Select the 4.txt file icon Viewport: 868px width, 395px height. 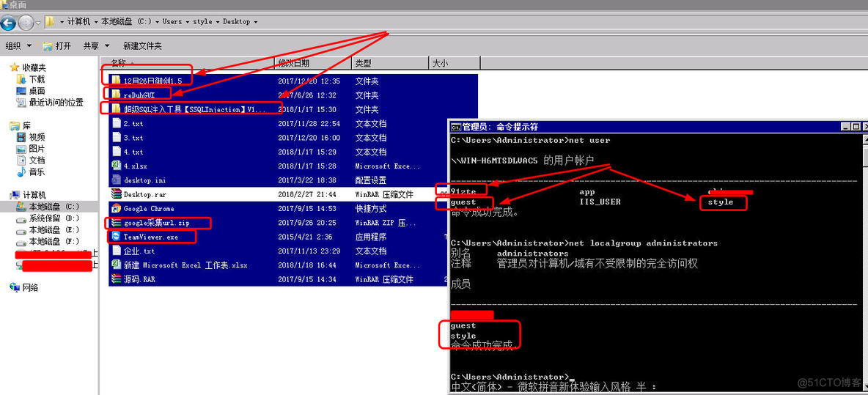pyautogui.click(x=117, y=152)
